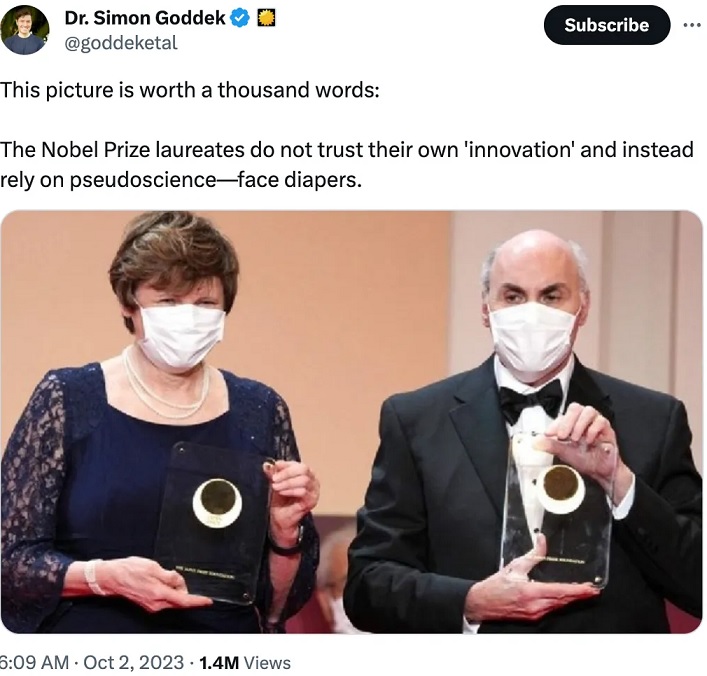Click the Oct 2, 2023 post date

click(x=133, y=663)
